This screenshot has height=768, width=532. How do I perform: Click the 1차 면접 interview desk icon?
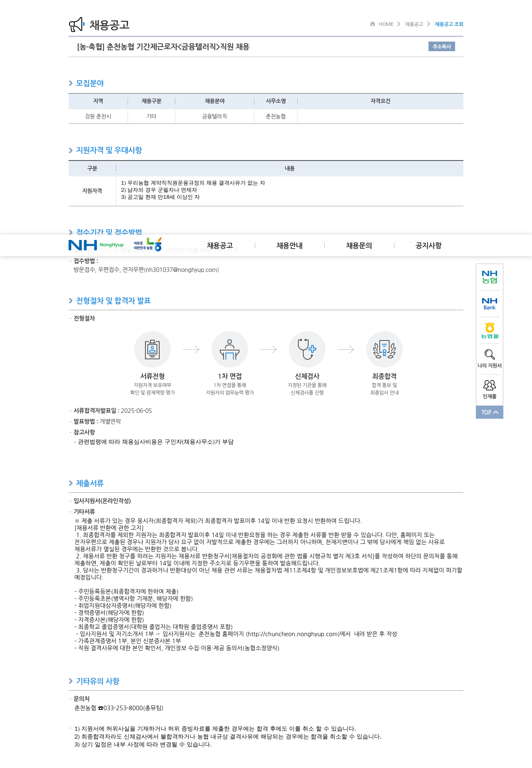pyautogui.click(x=230, y=349)
